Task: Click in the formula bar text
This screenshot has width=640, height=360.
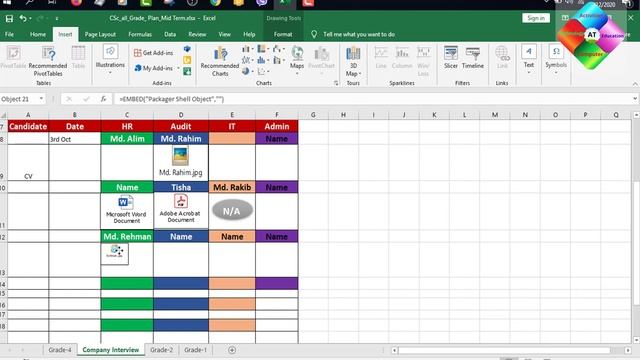Action: (x=171, y=99)
